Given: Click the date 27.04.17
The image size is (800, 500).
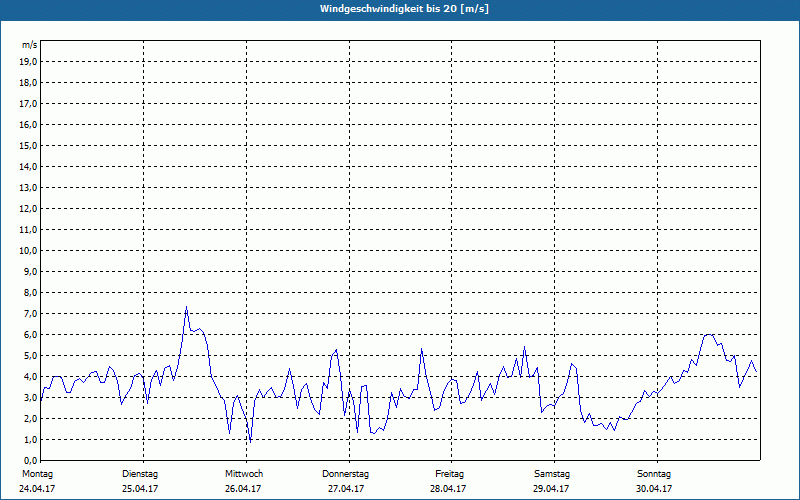Looking at the screenshot, I should 346,489.
